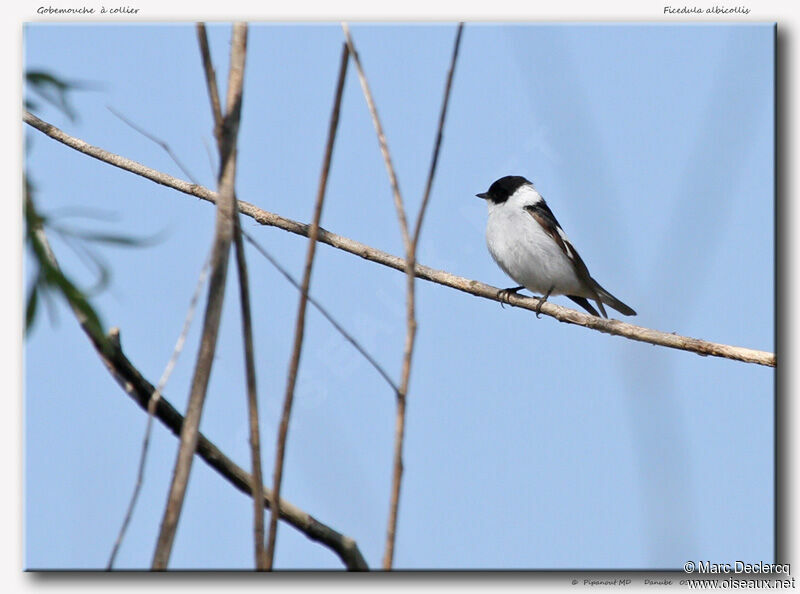The width and height of the screenshot is (800, 594).
Task: Click the 'Gobemouche à collier' caption
Action: tap(88, 10)
